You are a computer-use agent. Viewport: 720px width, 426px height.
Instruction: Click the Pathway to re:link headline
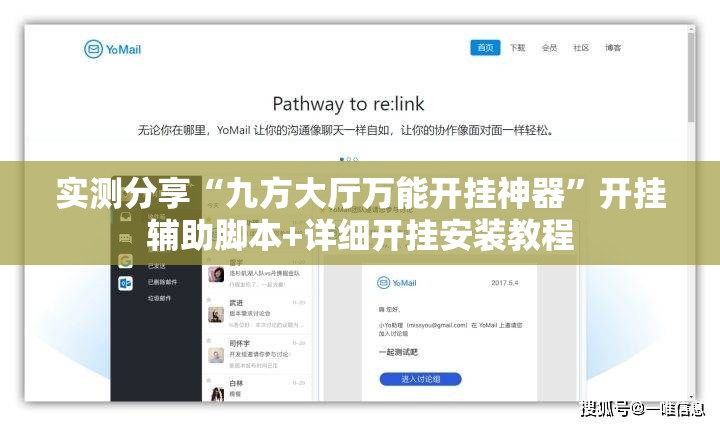click(x=349, y=104)
